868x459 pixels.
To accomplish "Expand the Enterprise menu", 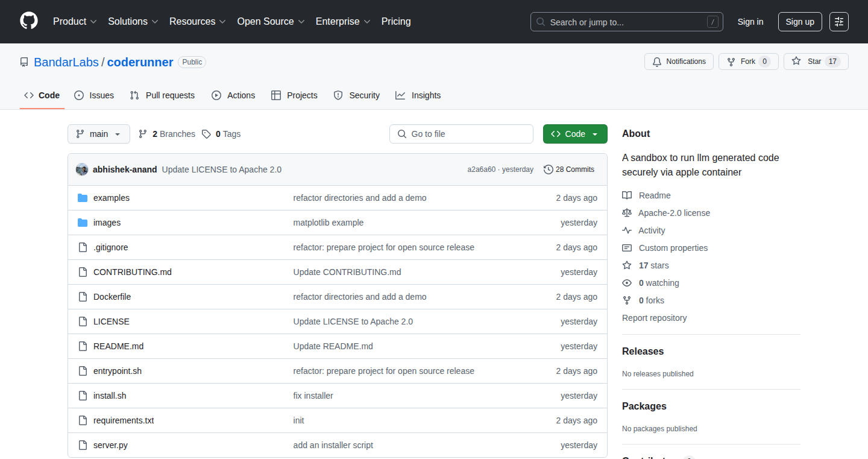I will point(344,22).
